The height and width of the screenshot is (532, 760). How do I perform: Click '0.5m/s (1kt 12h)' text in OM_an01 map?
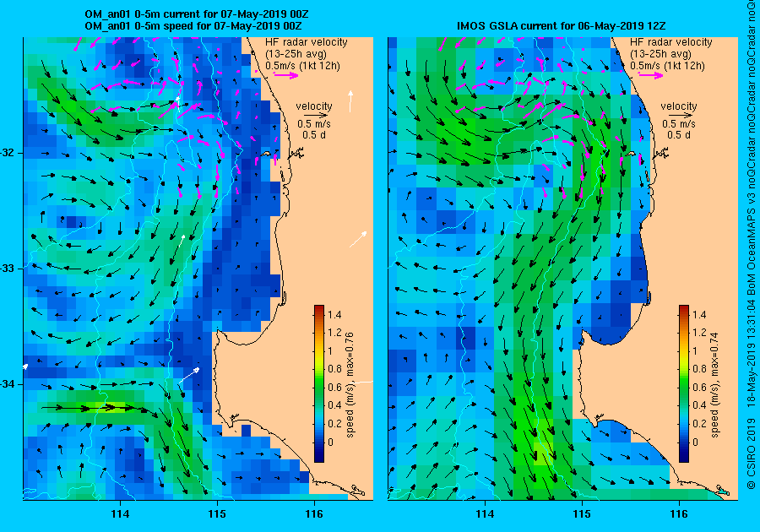[302, 65]
